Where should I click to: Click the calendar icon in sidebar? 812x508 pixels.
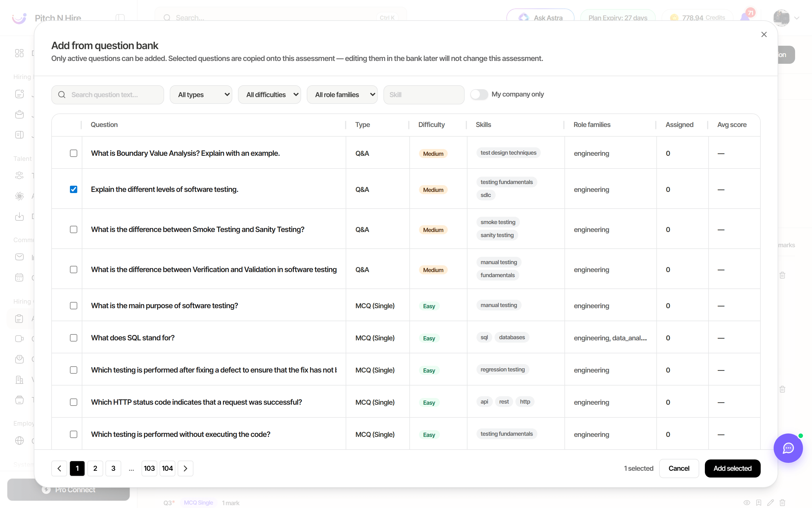point(19,277)
